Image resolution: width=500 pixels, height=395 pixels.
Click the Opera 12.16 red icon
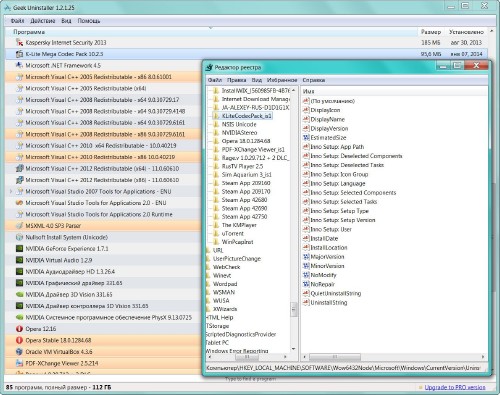pyautogui.click(x=19, y=329)
